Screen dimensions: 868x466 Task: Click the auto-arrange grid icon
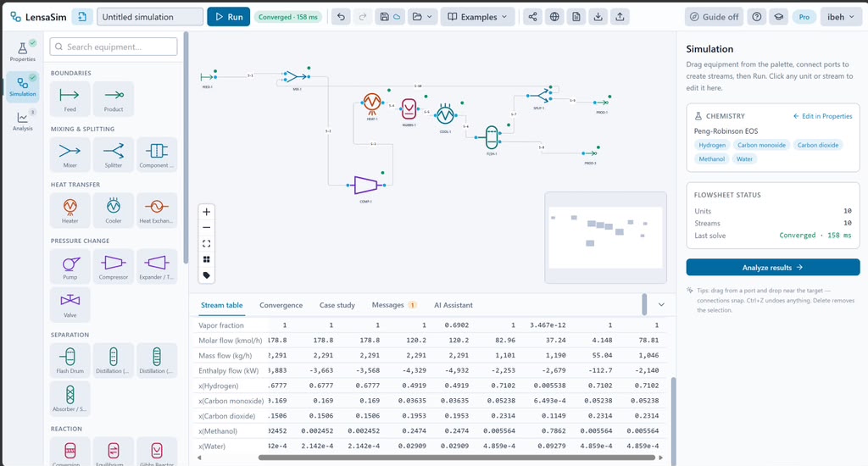pos(207,259)
